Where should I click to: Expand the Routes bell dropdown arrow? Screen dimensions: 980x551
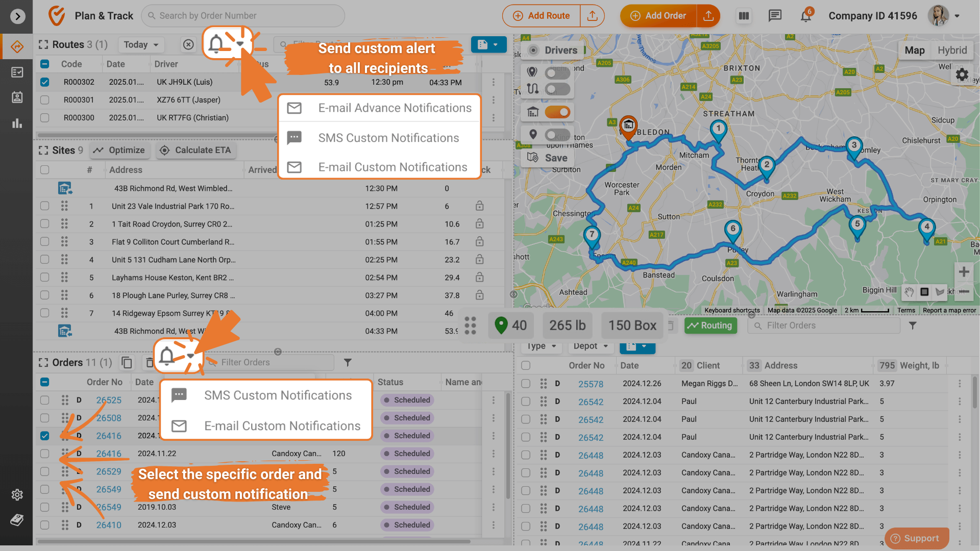pos(240,44)
